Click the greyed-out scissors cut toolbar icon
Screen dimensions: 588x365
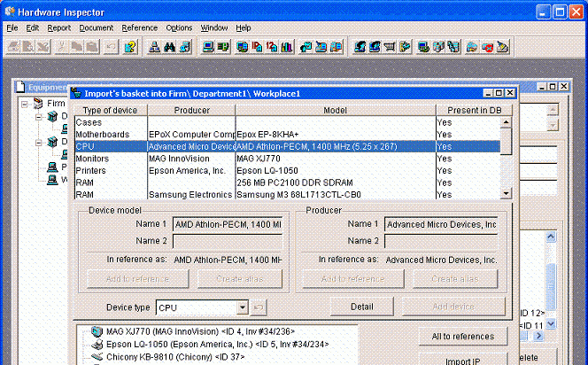click(x=61, y=47)
